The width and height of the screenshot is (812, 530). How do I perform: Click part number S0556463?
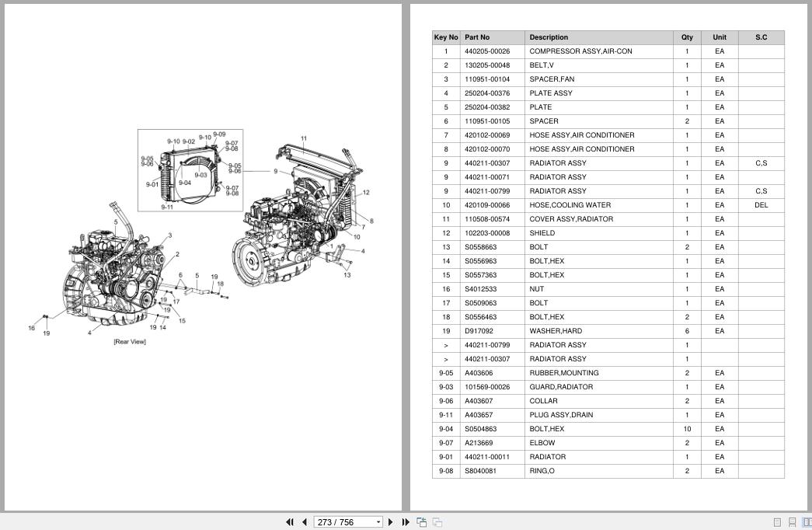pos(480,317)
